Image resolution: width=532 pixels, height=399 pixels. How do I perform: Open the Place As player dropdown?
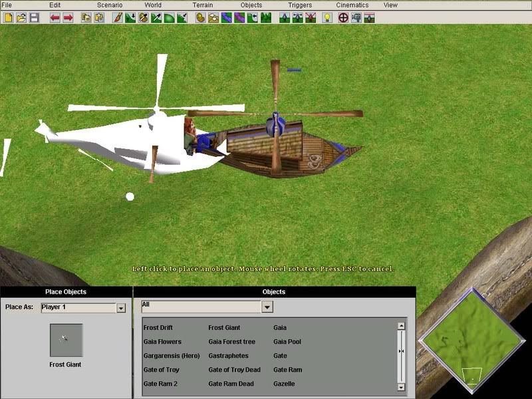click(x=121, y=308)
